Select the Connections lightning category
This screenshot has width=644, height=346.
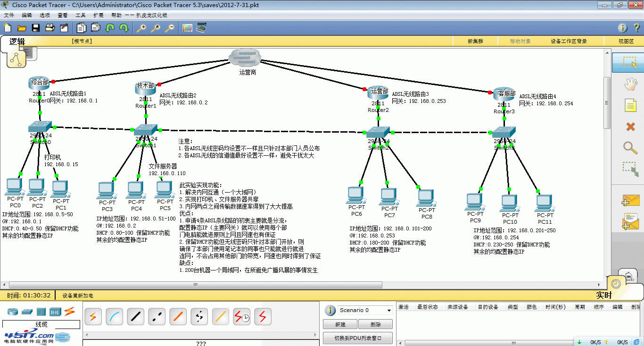click(x=69, y=311)
